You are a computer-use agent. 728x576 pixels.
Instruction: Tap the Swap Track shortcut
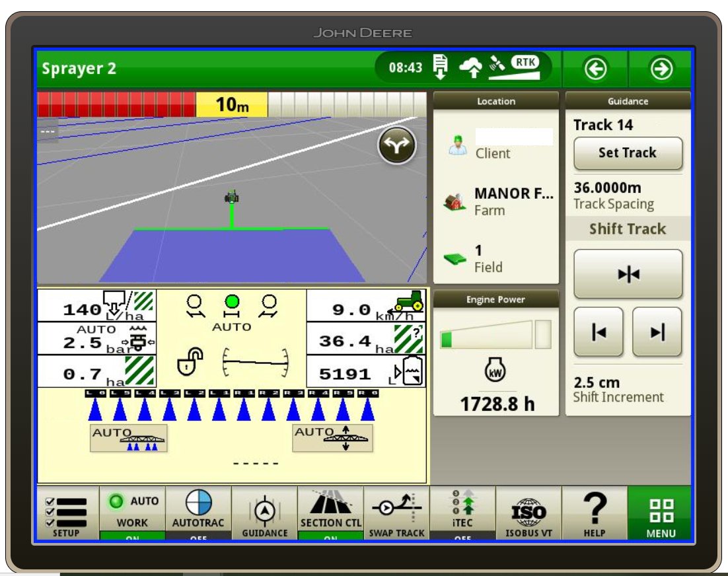[396, 513]
